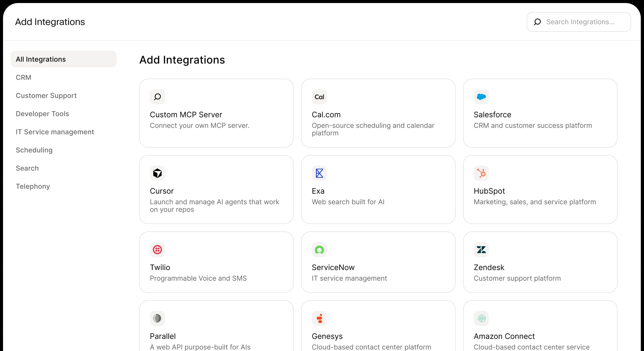
Task: Select the CRM category in the sidebar
Action: coord(23,77)
